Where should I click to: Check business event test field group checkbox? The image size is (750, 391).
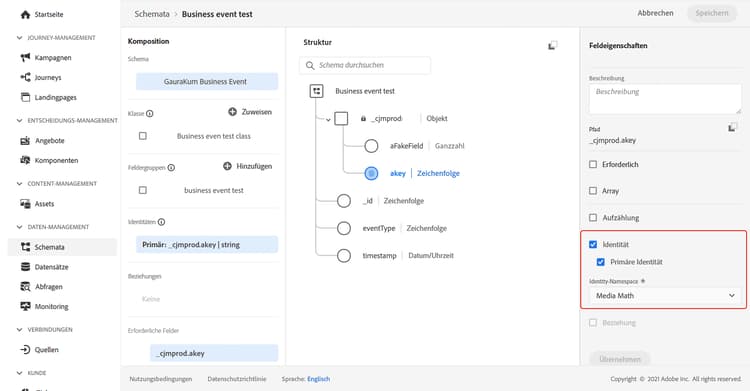(143, 190)
